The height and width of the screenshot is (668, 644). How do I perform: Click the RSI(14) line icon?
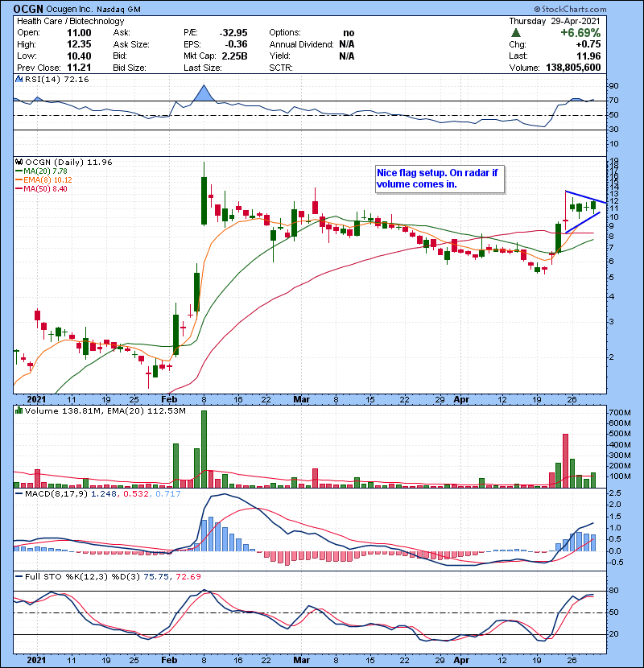point(19,79)
